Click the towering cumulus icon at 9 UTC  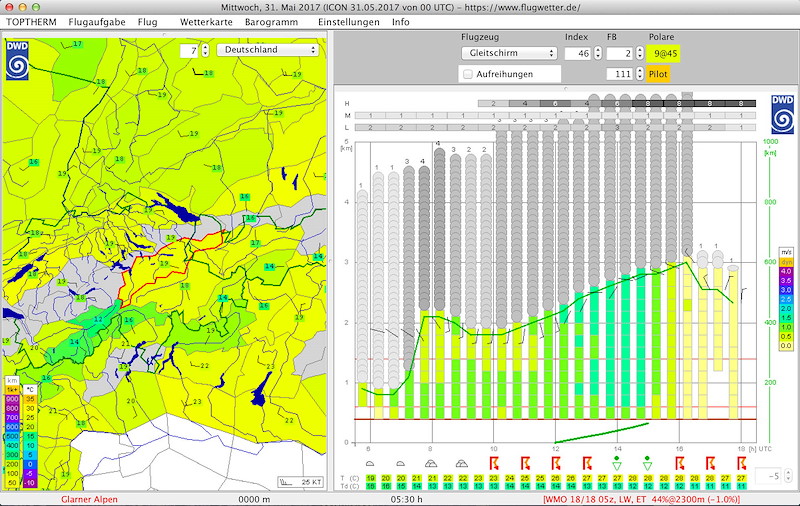pyautogui.click(x=462, y=463)
